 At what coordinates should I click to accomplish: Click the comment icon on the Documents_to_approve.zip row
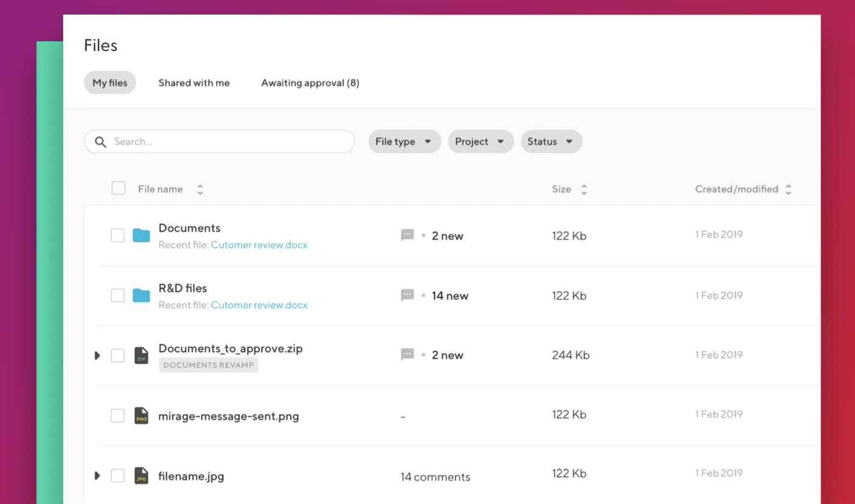coord(407,355)
